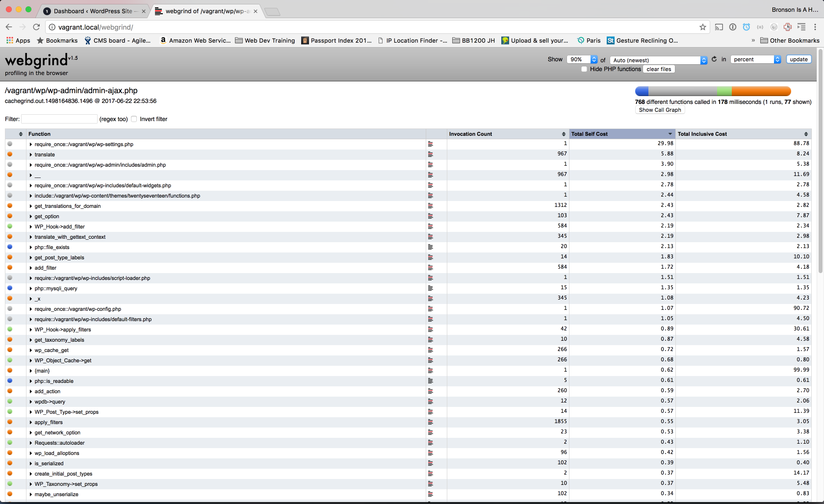
Task: Click file icon in add_action row
Action: pos(431,391)
